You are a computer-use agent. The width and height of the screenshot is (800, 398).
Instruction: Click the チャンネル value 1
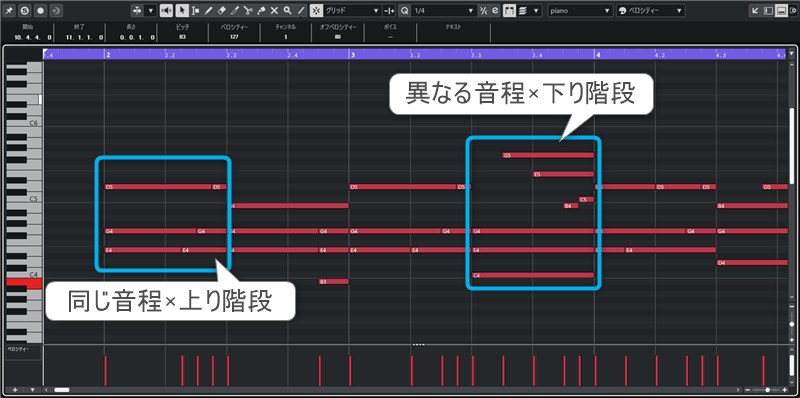point(286,37)
